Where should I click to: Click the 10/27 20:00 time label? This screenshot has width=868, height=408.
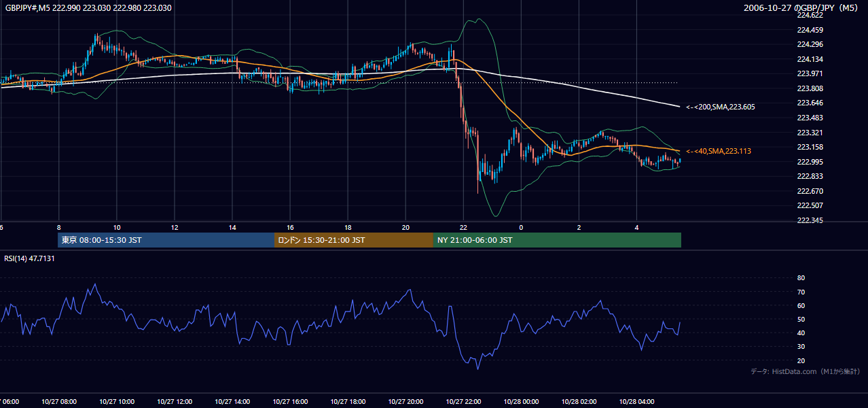click(x=405, y=402)
